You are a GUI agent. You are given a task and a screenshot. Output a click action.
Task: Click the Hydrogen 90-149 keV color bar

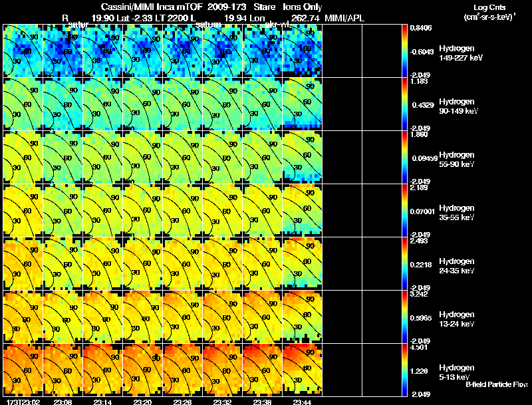[404, 104]
